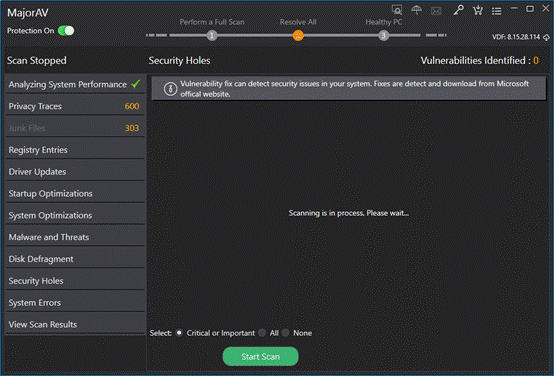Viewport: 554px width, 376px height.
Task: Go to Registry Entries
Action: pyautogui.click(x=75, y=150)
